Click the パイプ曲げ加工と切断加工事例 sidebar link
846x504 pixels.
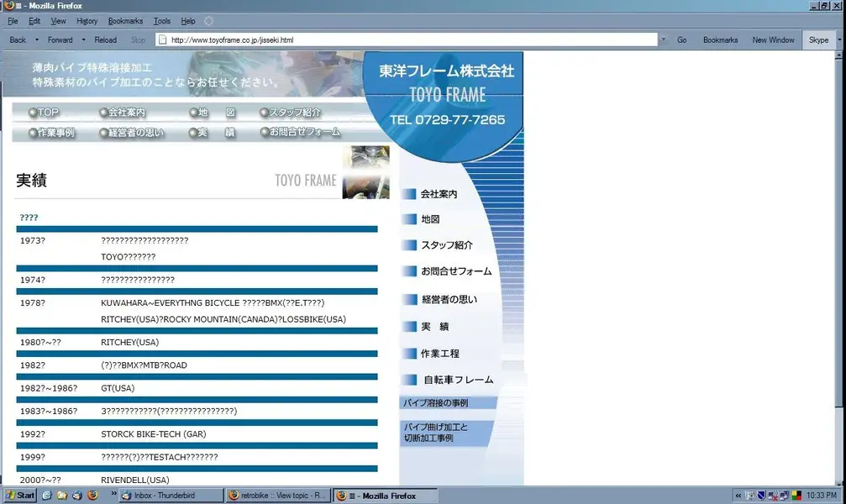click(x=446, y=433)
